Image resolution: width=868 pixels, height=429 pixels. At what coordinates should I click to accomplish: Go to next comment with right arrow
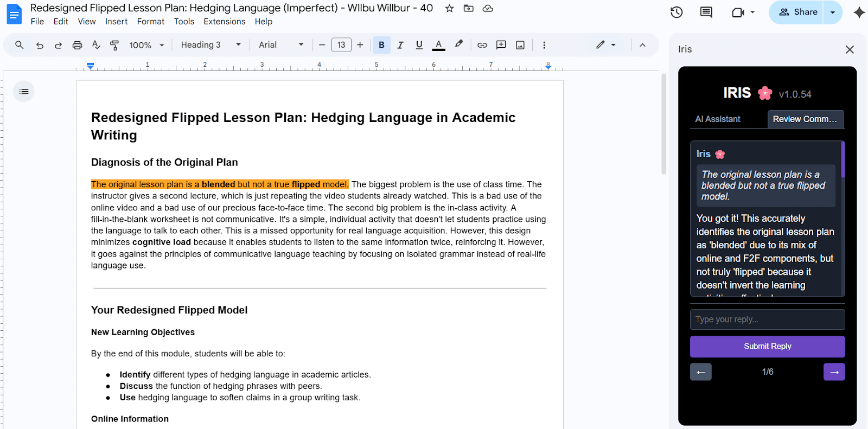click(834, 372)
